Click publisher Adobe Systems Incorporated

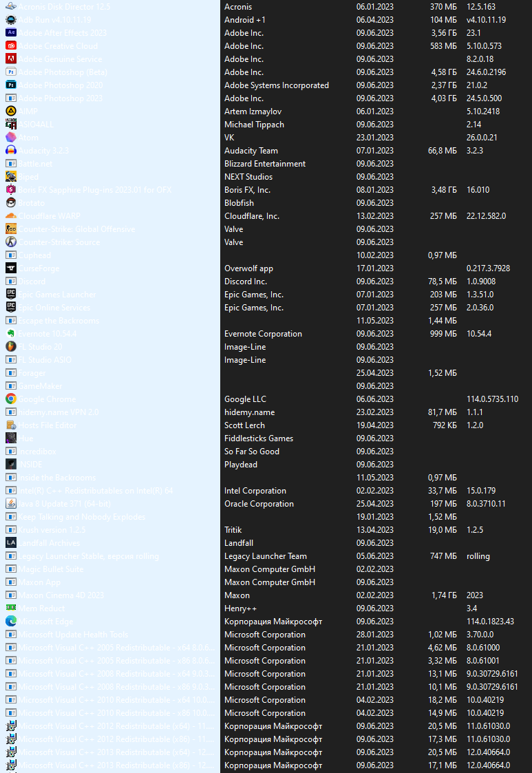point(277,85)
